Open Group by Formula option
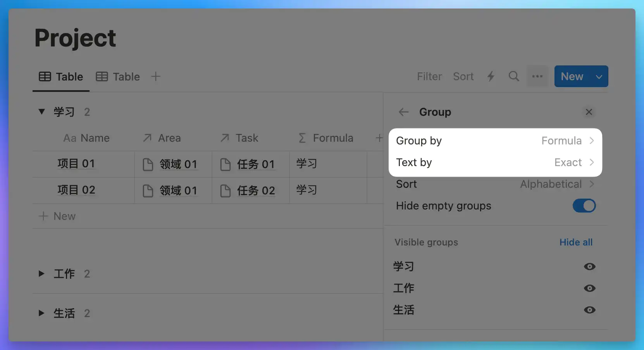This screenshot has height=350, width=644. click(495, 141)
